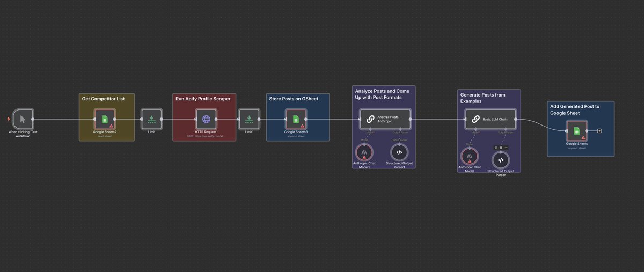Click the 'Google Sheets3' node label
This screenshot has width=644, height=272.
click(296, 132)
